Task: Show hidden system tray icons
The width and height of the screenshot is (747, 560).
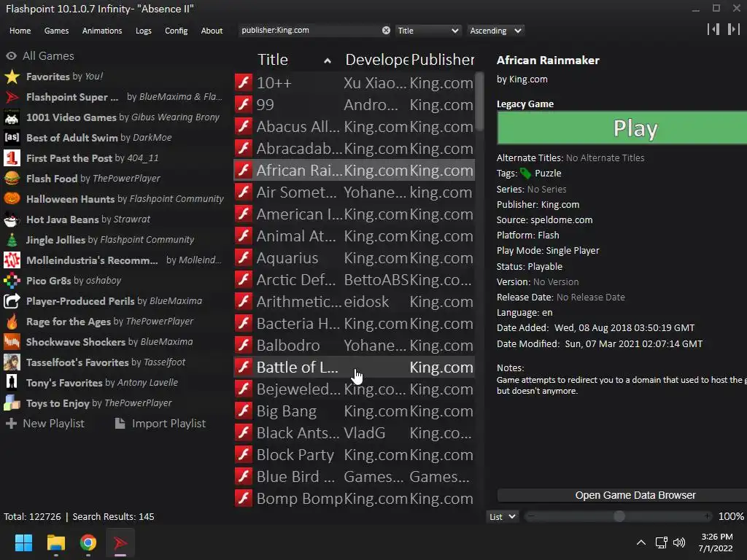Action: pos(641,542)
